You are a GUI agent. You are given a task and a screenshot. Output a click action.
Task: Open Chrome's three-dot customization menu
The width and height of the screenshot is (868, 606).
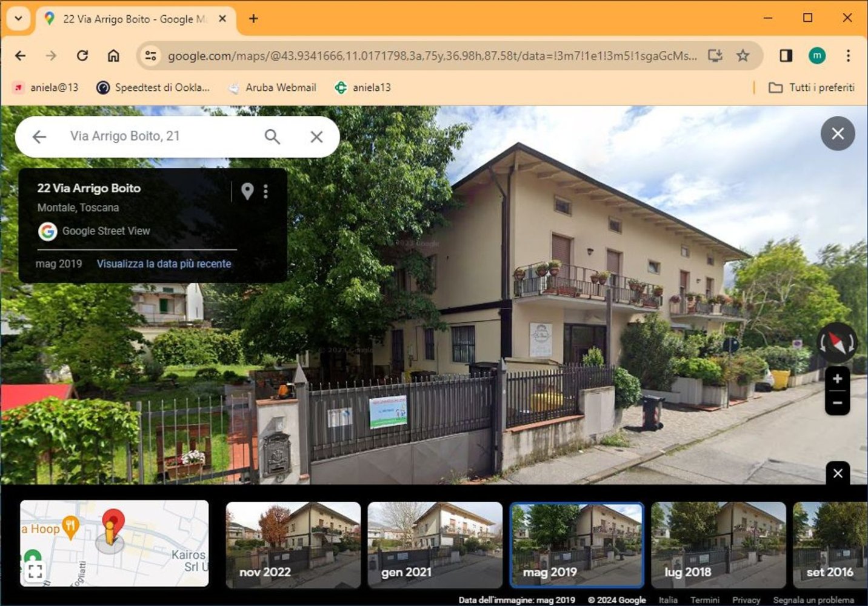point(848,55)
